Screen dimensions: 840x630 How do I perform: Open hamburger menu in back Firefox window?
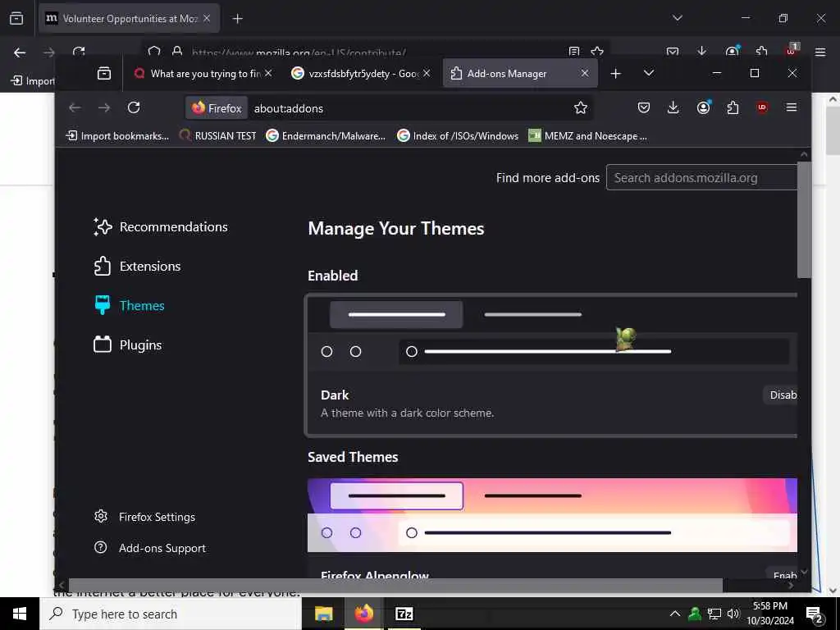point(820,52)
